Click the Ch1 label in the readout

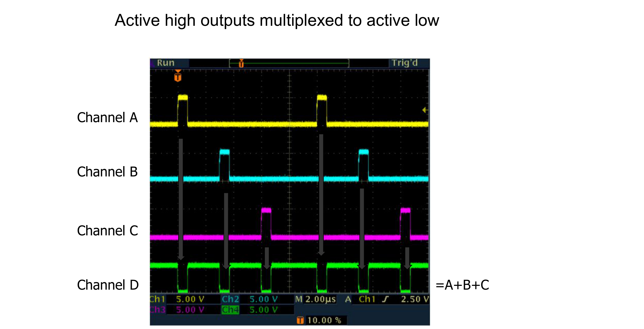pos(157,299)
